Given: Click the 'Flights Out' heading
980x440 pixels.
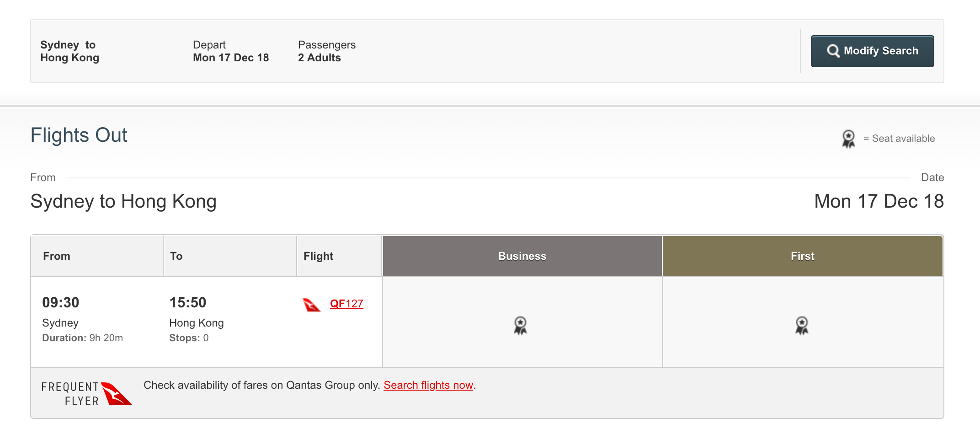Looking at the screenshot, I should (79, 135).
